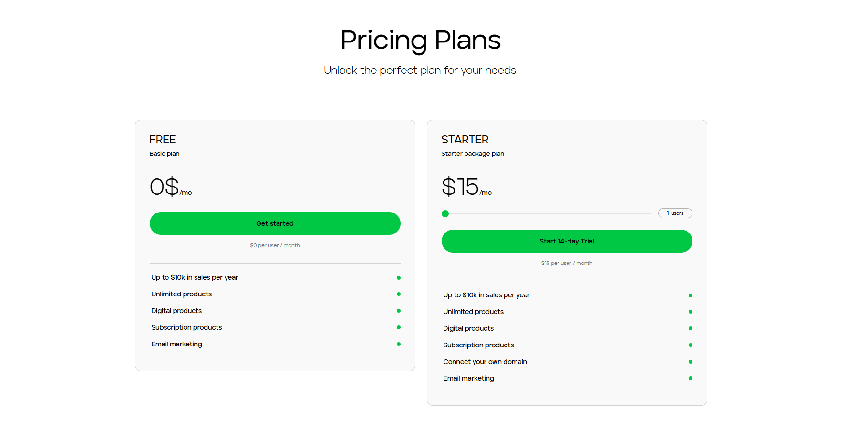Click the STARTER plan title

point(465,140)
